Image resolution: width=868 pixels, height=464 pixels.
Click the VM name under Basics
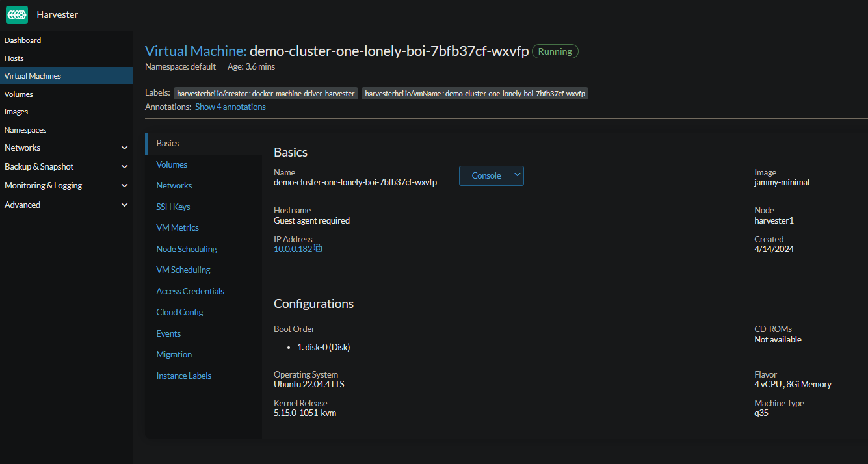coord(355,183)
